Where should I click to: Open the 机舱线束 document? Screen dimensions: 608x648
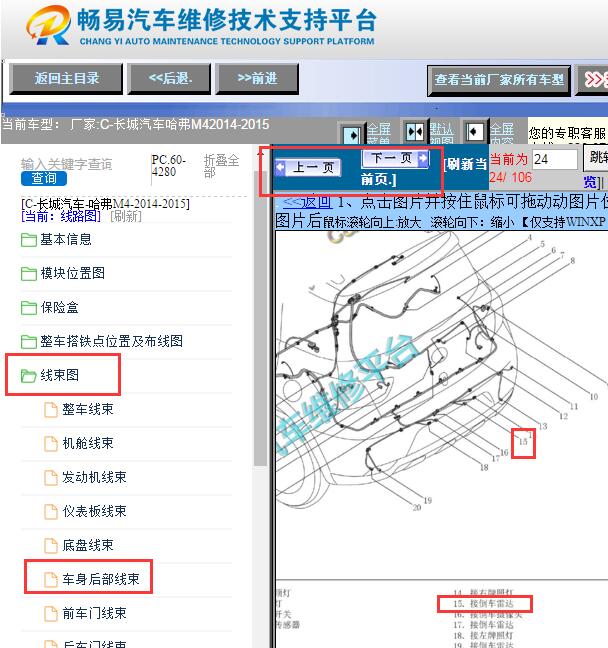tap(88, 443)
